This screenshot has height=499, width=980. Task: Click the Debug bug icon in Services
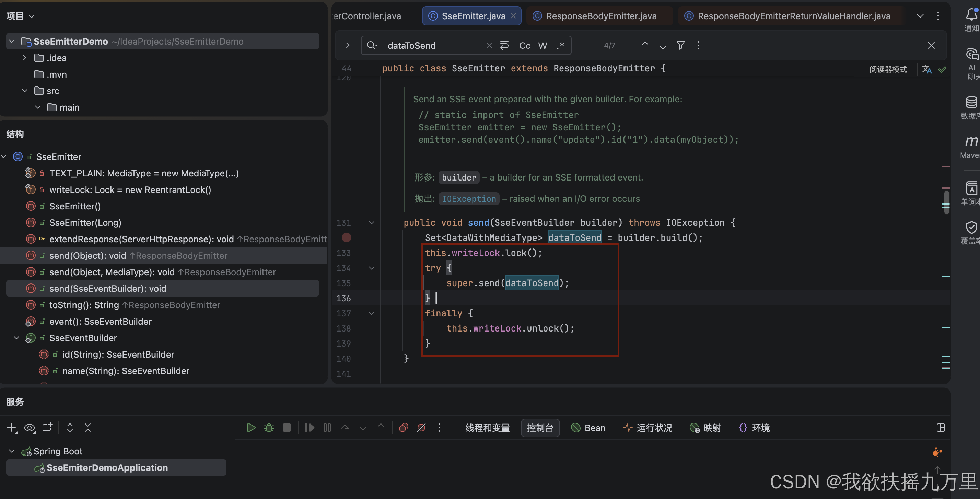(269, 428)
